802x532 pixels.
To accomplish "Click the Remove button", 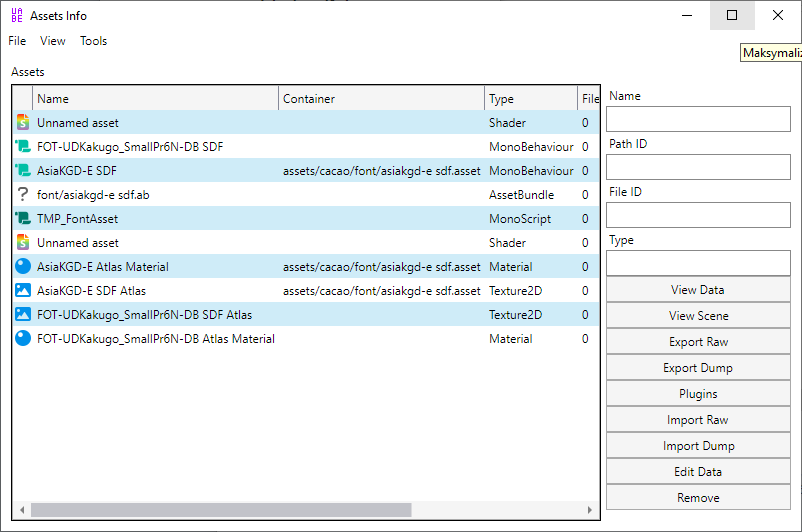I will (698, 498).
